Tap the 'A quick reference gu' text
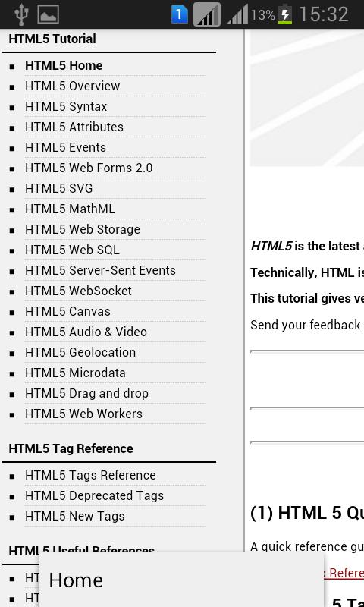This screenshot has height=607, width=364. click(307, 546)
